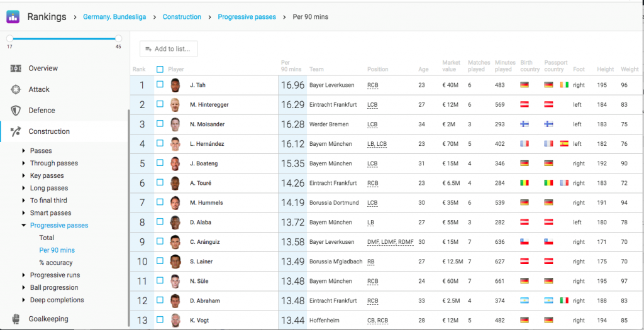Sort by Minutes played column header
The height and width of the screenshot is (330, 644).
(505, 66)
